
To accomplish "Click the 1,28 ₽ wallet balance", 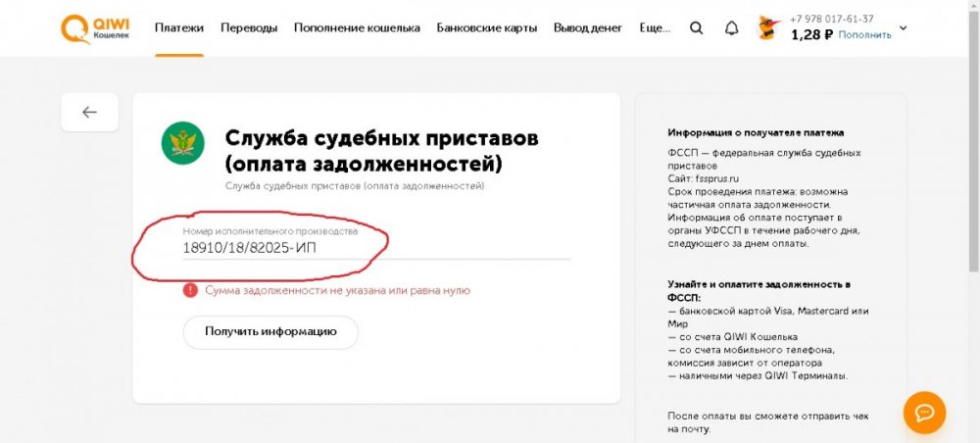I will pyautogui.click(x=811, y=35).
